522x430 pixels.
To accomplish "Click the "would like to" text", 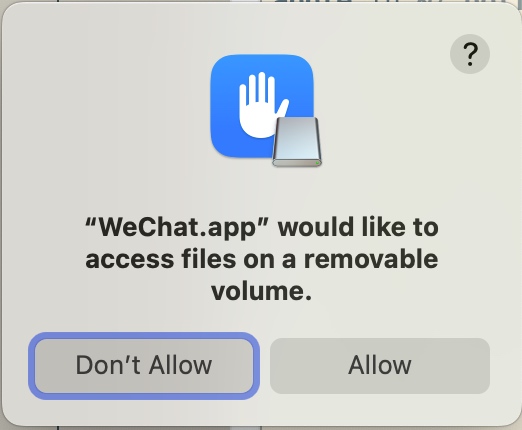I will coord(358,227).
